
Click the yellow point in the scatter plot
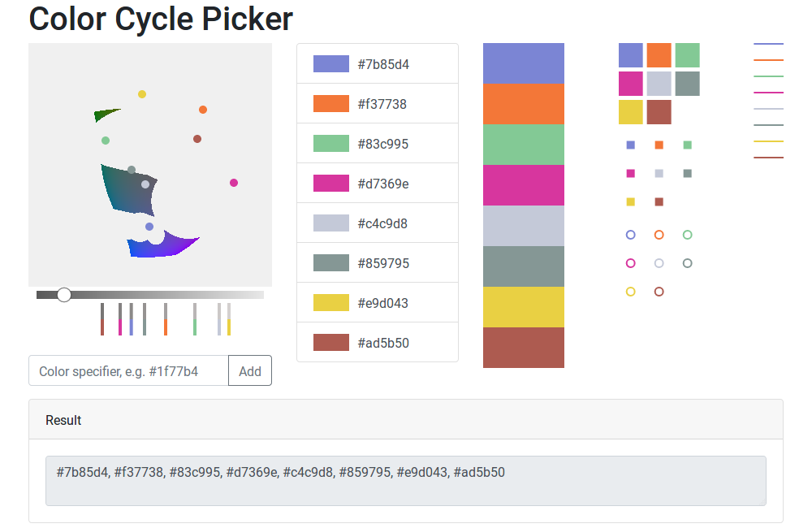point(142,94)
